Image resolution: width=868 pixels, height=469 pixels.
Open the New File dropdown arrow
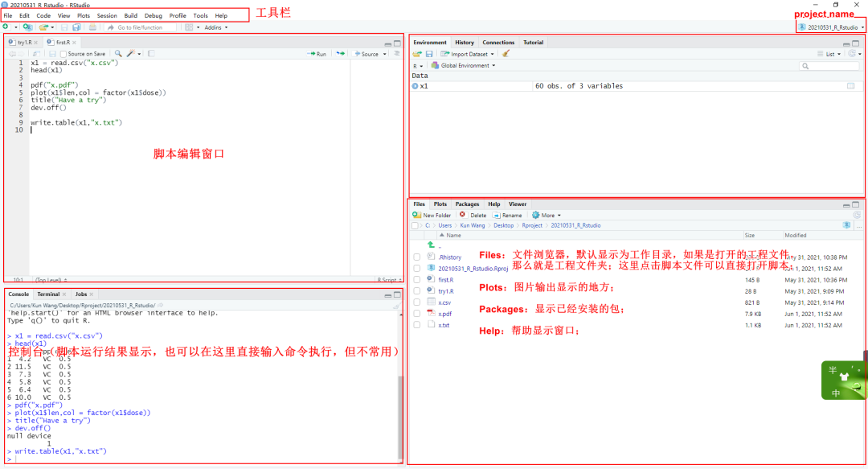(16, 27)
